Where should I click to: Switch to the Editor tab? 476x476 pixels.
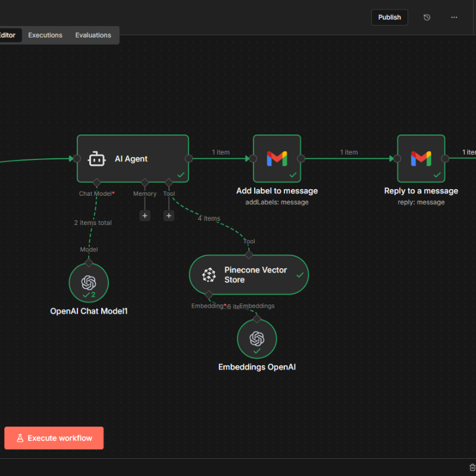pos(8,35)
